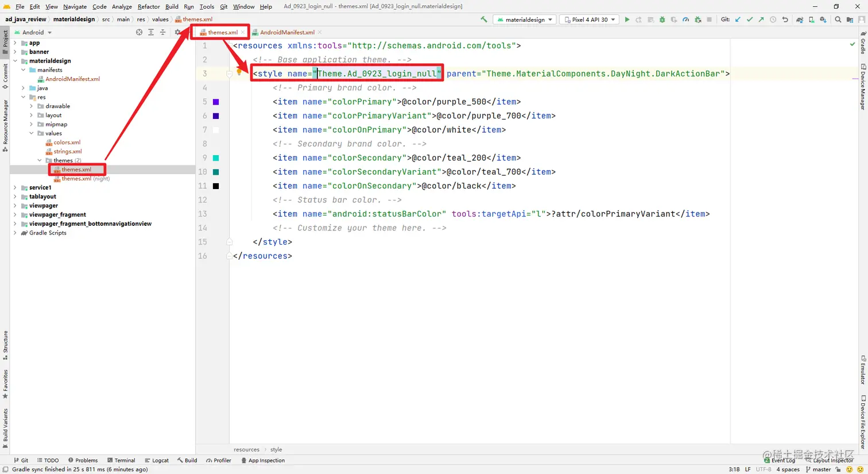This screenshot has height=474, width=868.
Task: Run the app with the green play icon
Action: point(627,20)
